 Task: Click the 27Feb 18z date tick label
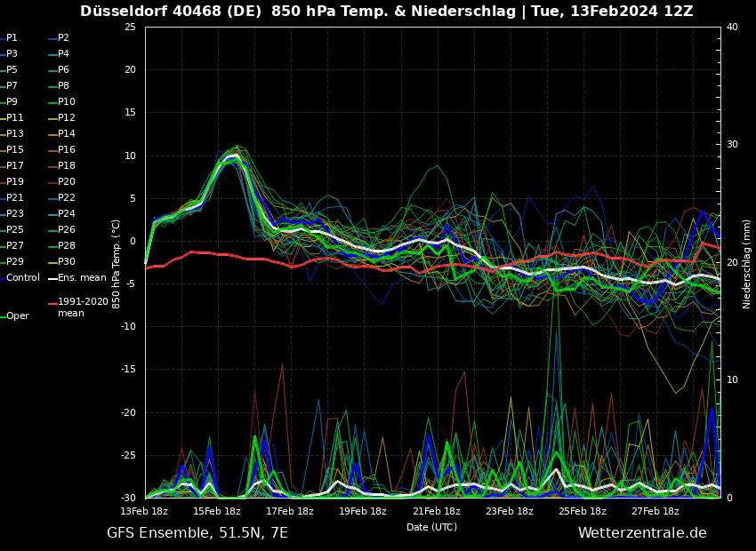pos(655,512)
